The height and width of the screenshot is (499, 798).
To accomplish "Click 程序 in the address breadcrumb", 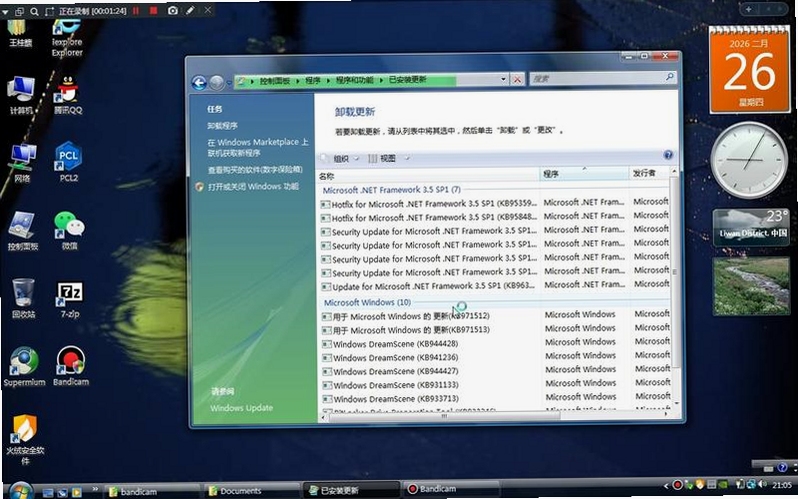I will pyautogui.click(x=312, y=80).
